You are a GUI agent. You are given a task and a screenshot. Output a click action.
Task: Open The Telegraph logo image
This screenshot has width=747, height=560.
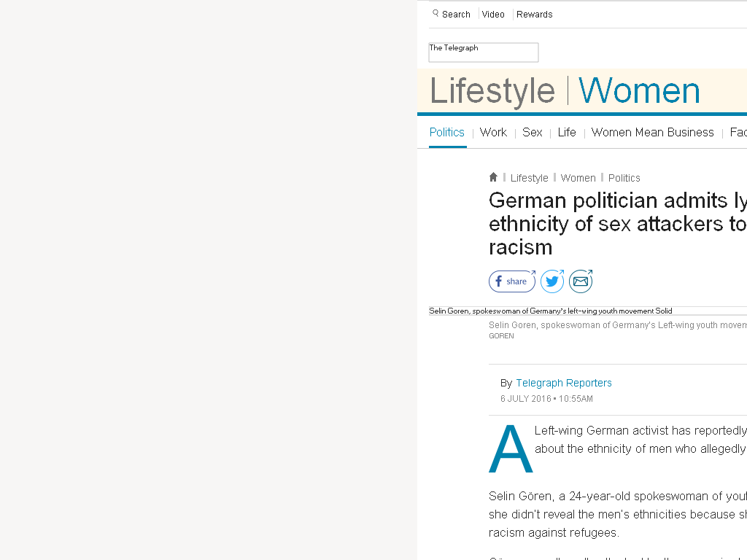click(x=484, y=52)
